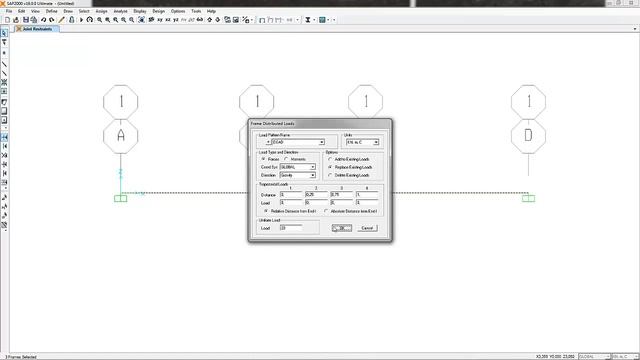Click the pencil refresh-window icon
Image resolution: width=640 pixels, height=360 pixels.
tap(62, 20)
